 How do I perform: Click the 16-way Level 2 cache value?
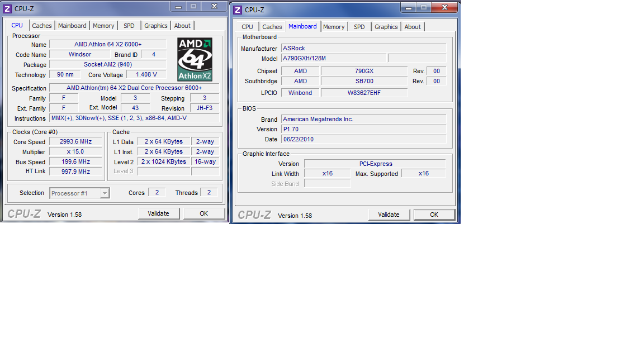(x=205, y=161)
